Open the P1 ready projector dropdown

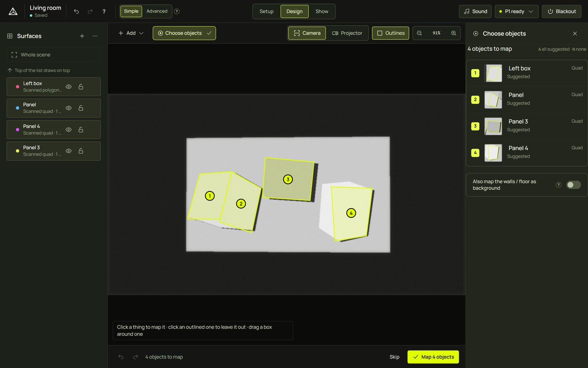(x=517, y=11)
